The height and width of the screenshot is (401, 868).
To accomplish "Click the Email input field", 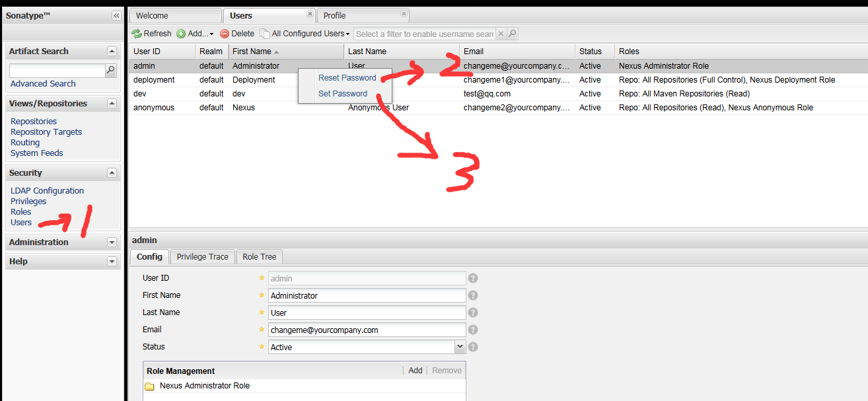I will click(x=367, y=330).
